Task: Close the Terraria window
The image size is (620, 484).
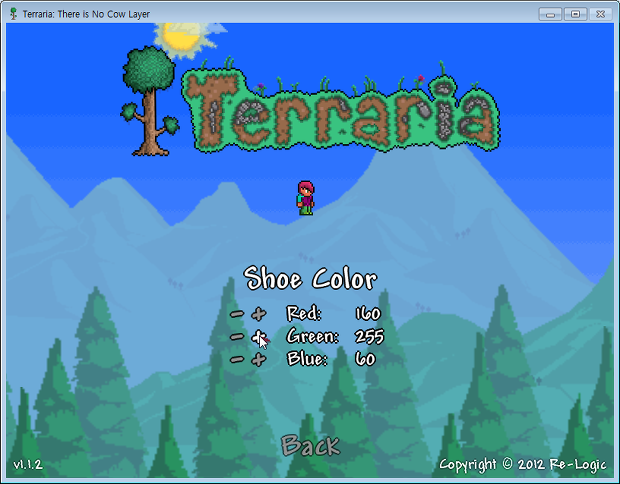Action: [x=601, y=14]
